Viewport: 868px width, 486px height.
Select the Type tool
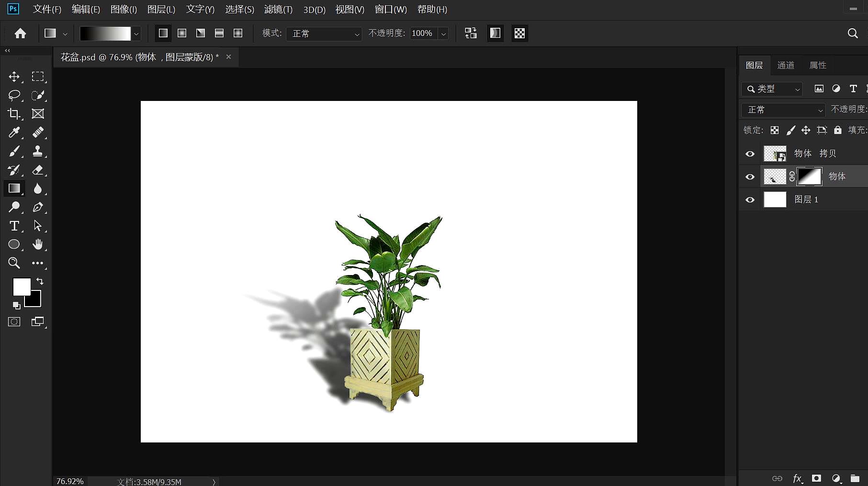14,226
